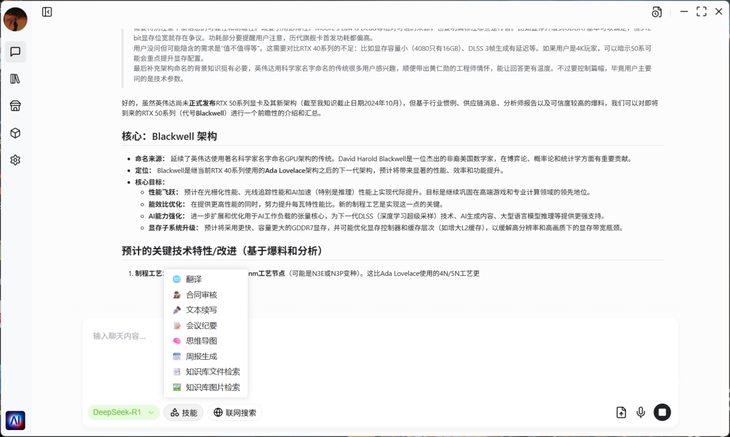Click the file upload icon
The height and width of the screenshot is (437, 730).
[621, 412]
